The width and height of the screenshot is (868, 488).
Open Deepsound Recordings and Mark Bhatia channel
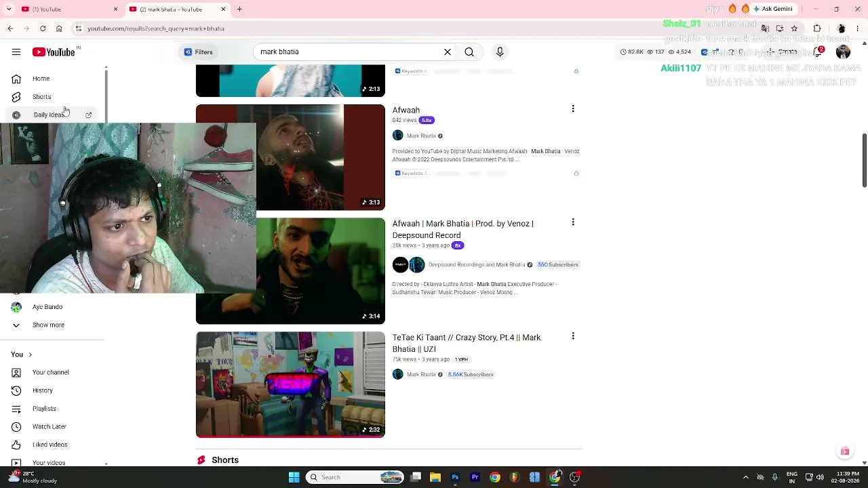point(477,264)
